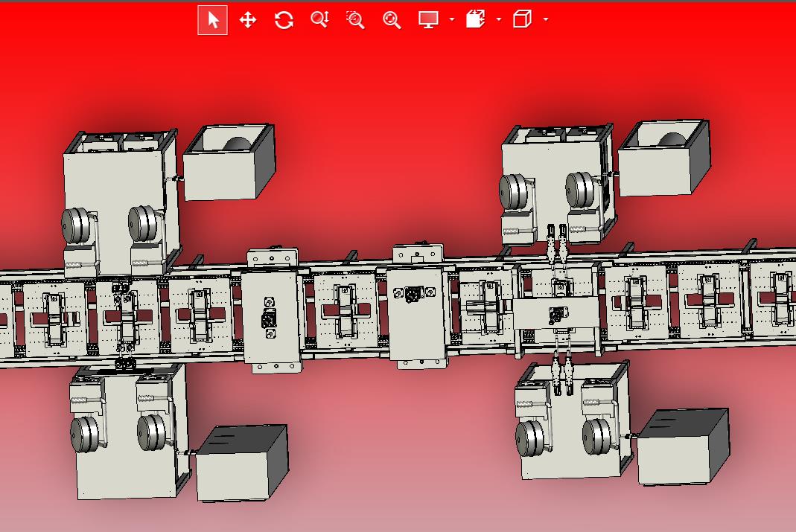Activate the Select arrow tool

[x=213, y=20]
